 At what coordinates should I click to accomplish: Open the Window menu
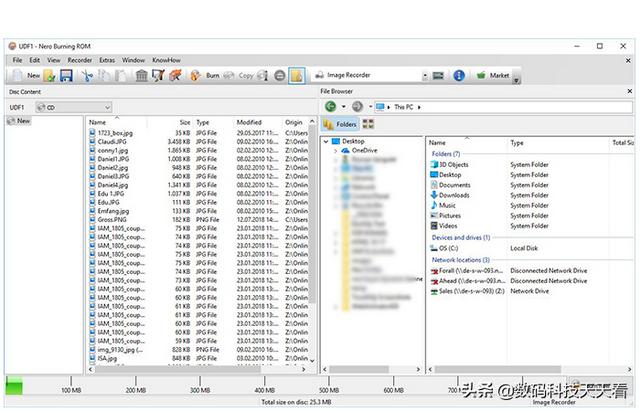pos(133,60)
